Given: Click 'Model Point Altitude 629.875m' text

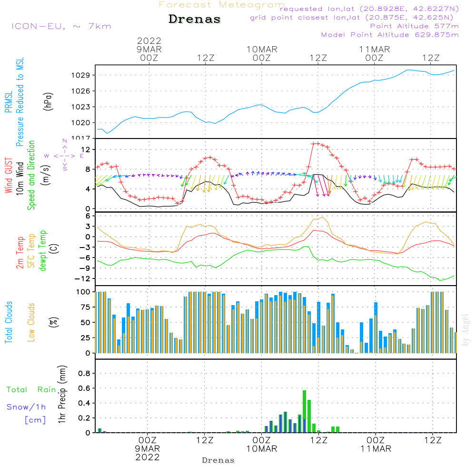Looking at the screenshot, I should click(x=390, y=35).
